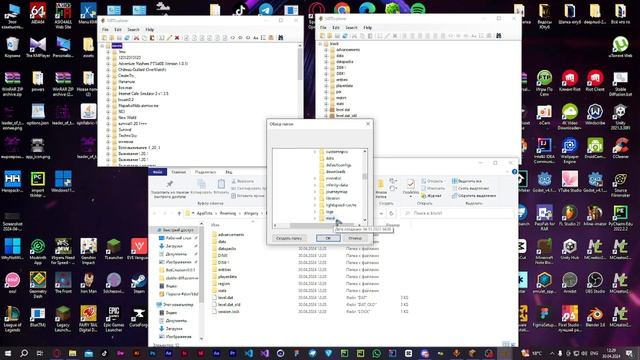The width and height of the screenshot is (640, 360).
Task: Details view toggle in Explorer status bar
Action: pos(506,344)
